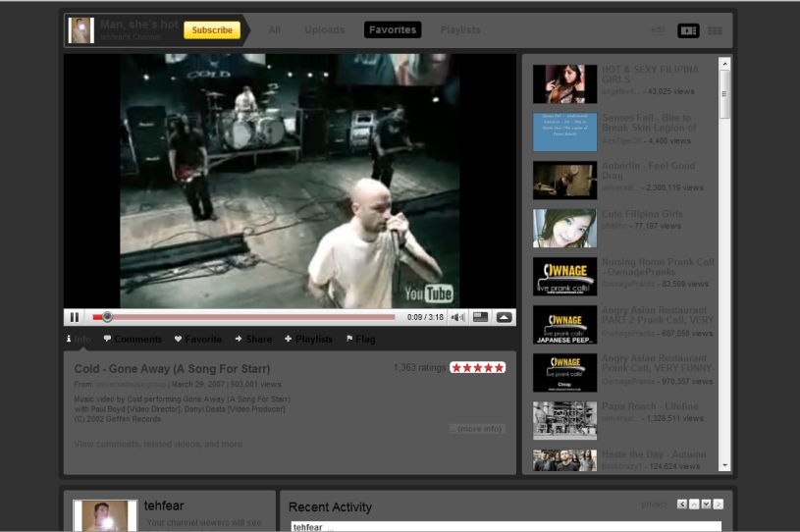Open Anberlin - Feel Good Drag thumbnail
The width and height of the screenshot is (800, 532).
point(564,180)
